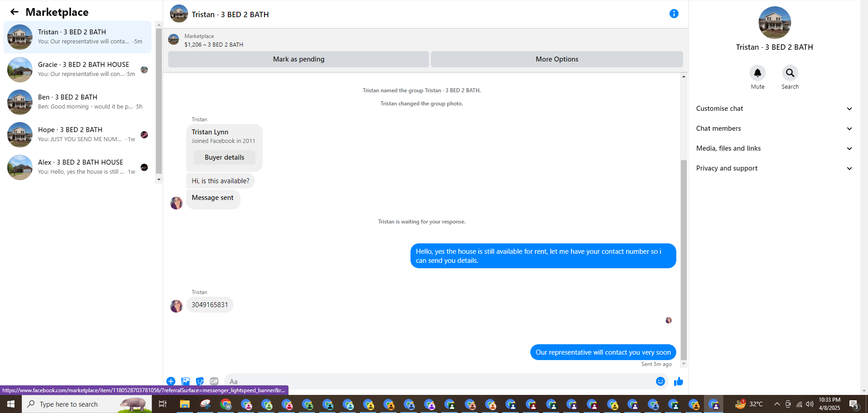868x413 pixels.
Task: Open the Alex · 3 BED 2 BATH HOUSE conversation
Action: point(78,167)
